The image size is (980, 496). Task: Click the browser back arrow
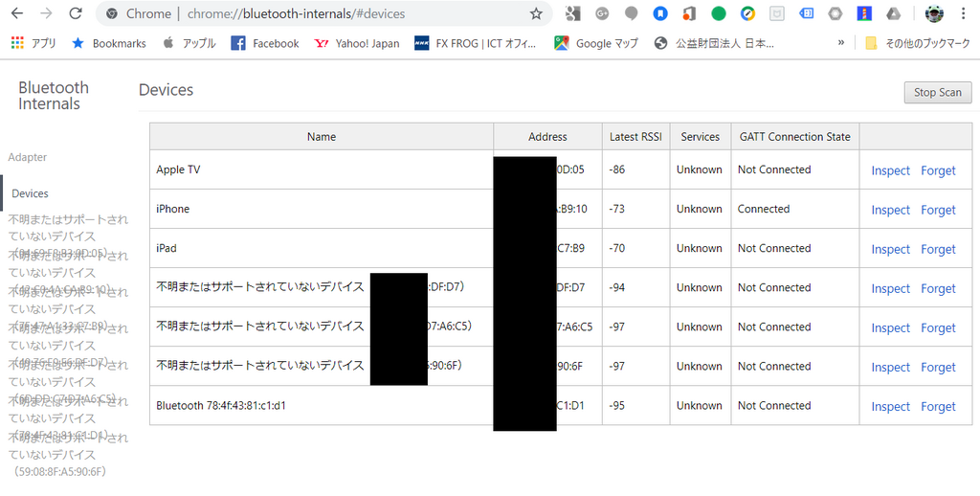(17, 13)
